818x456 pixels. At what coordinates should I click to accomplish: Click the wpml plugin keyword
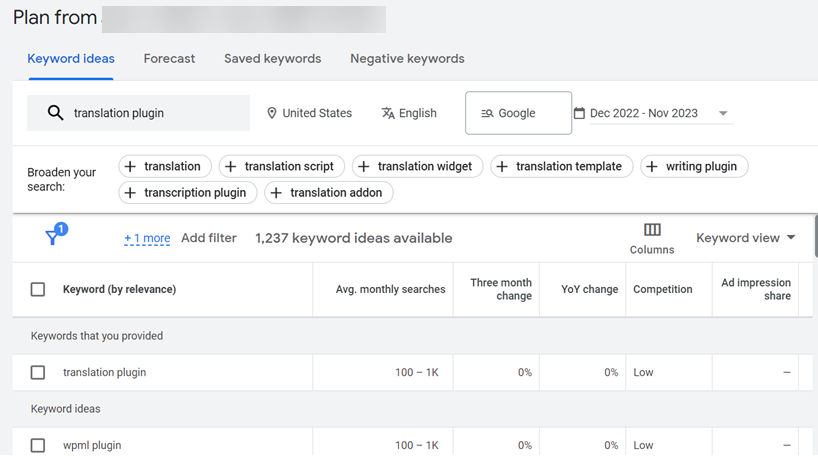(x=92, y=446)
